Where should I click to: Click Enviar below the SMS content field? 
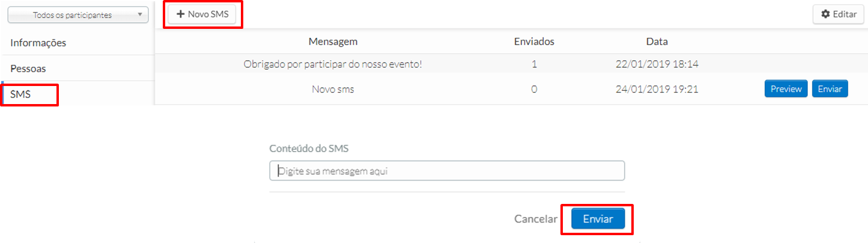(598, 219)
